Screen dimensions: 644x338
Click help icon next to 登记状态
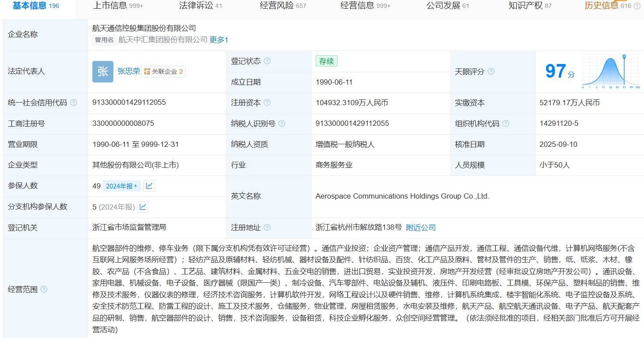coord(267,61)
